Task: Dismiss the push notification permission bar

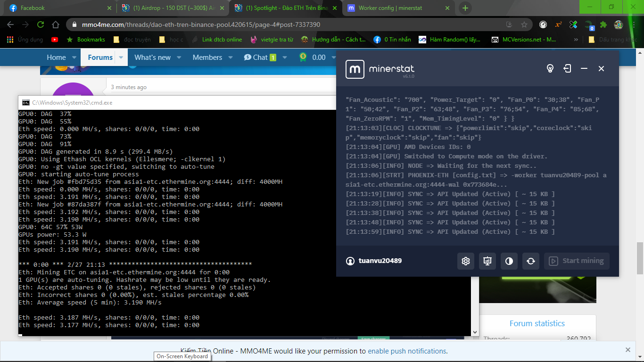Action: pos(628,350)
